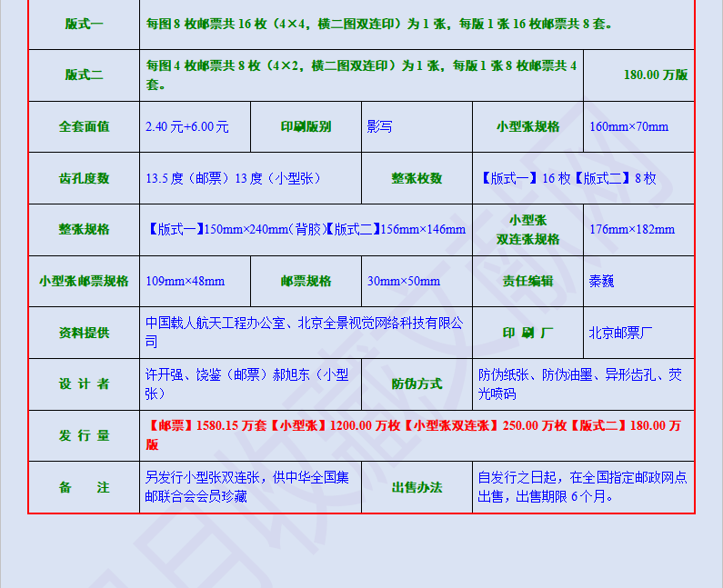Click the 2.40 元+6.00 元 value
The width and height of the screenshot is (723, 588).
[187, 126]
